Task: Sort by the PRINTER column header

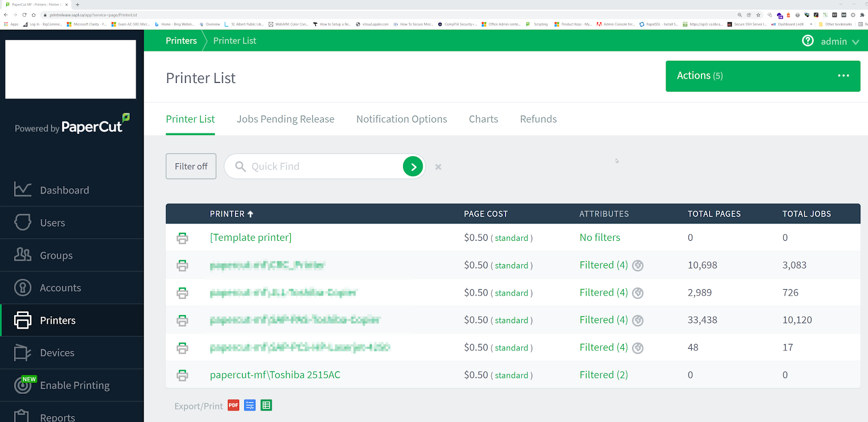Action: [232, 214]
